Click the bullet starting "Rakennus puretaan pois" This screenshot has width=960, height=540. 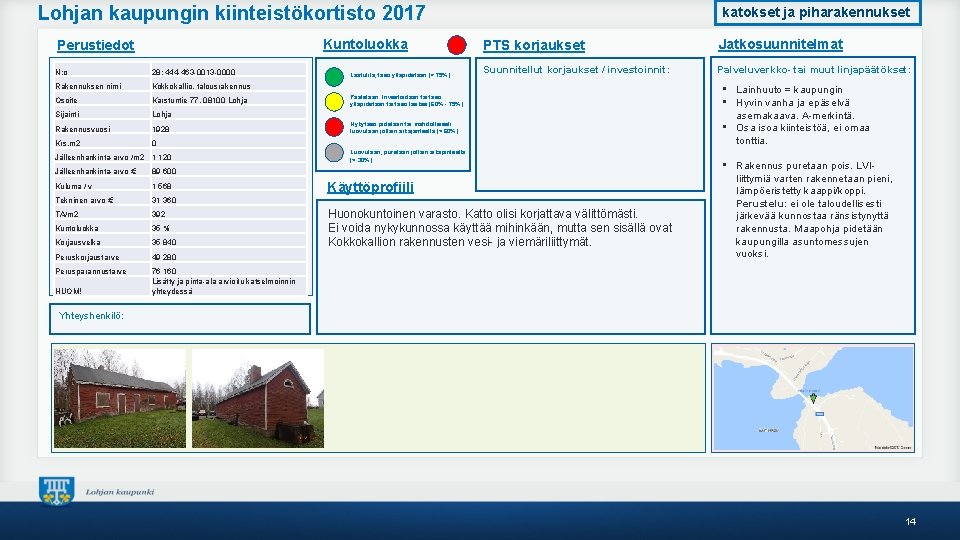tap(814, 210)
